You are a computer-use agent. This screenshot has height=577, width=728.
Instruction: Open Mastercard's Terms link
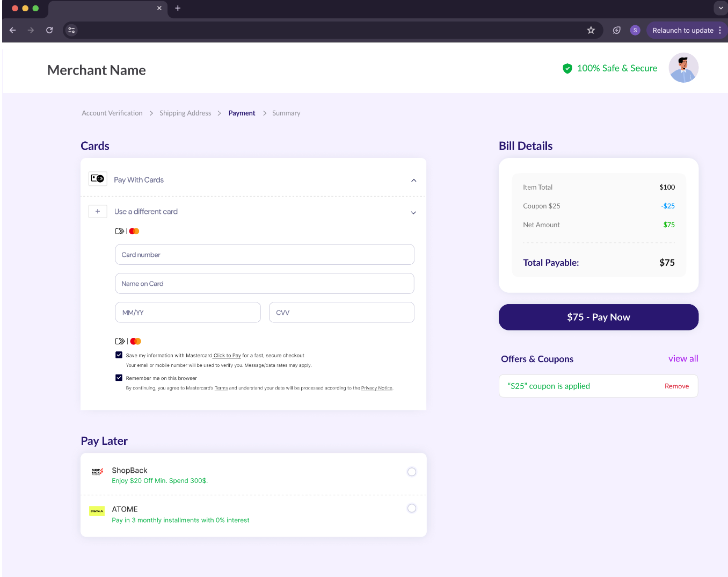point(221,388)
